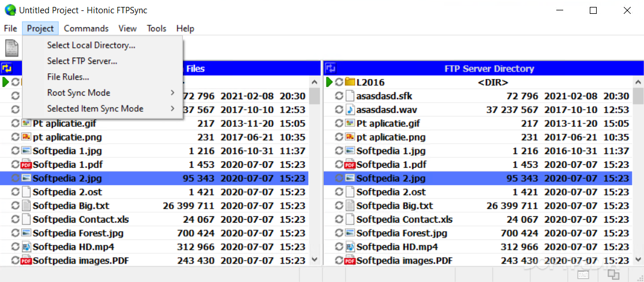Viewport: 644px width, 282px height.
Task: Click the yellow L2016 folder icon in FTP pane
Action: tap(350, 82)
